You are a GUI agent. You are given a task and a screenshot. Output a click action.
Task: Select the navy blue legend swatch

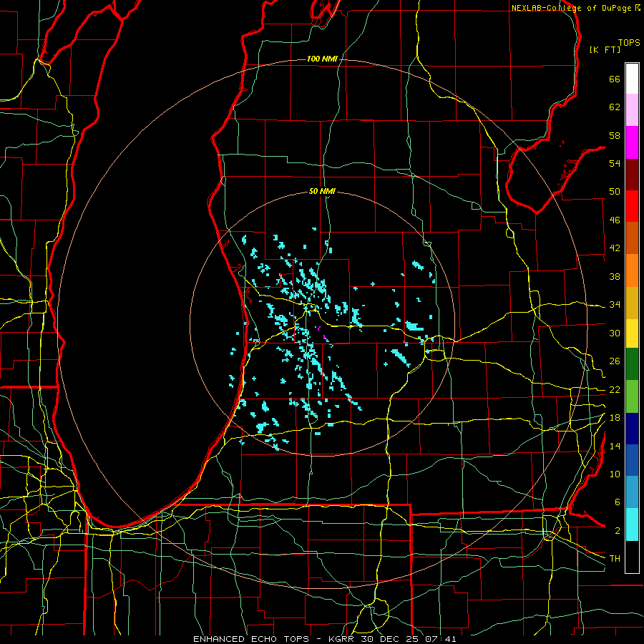[x=632, y=429]
